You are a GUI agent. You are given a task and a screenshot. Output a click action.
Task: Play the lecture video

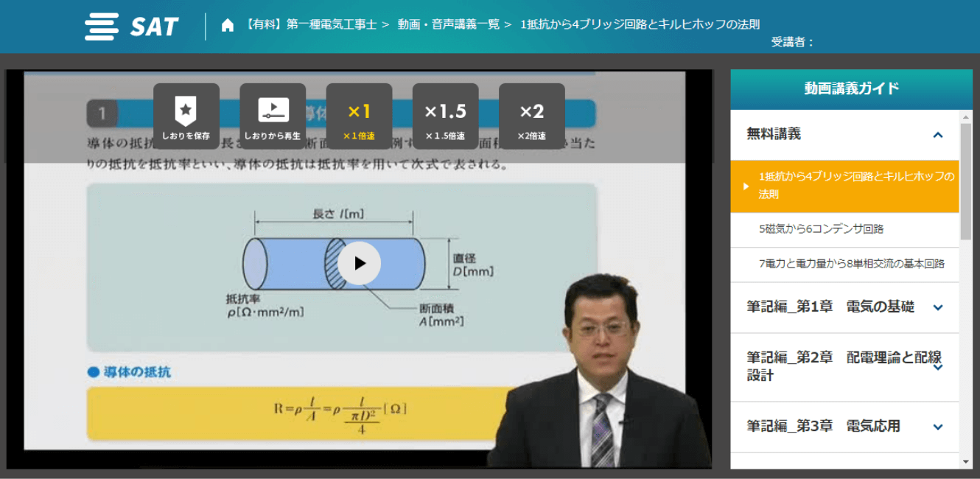tap(359, 263)
